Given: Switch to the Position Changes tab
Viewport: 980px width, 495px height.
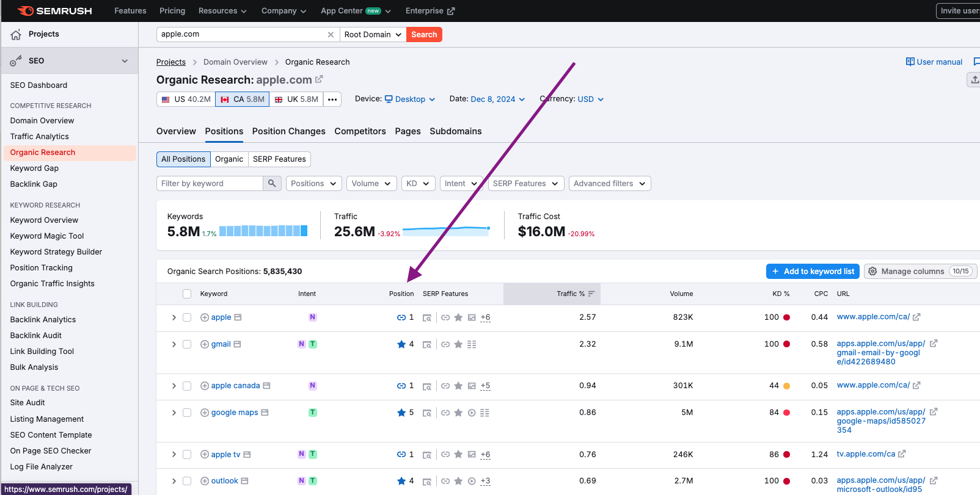Looking at the screenshot, I should (x=288, y=131).
